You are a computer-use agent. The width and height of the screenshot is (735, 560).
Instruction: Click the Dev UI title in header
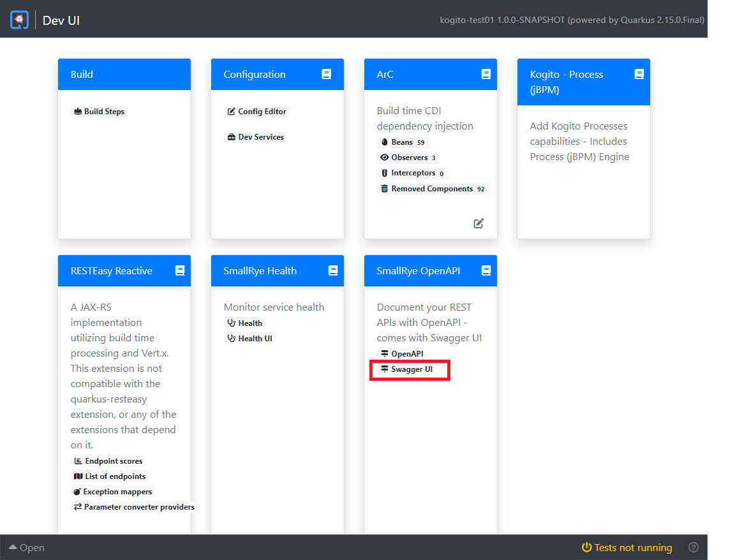pyautogui.click(x=61, y=20)
